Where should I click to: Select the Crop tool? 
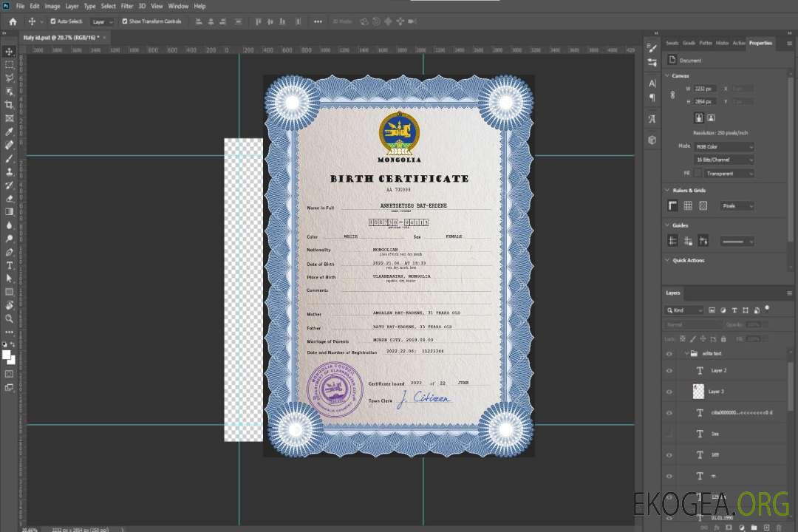point(9,105)
